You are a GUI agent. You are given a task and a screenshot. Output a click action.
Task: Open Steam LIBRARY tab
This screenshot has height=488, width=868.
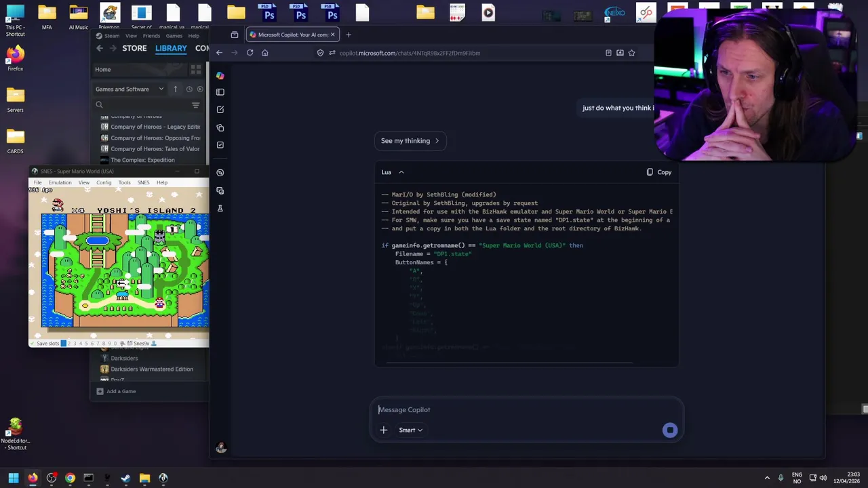pyautogui.click(x=171, y=48)
